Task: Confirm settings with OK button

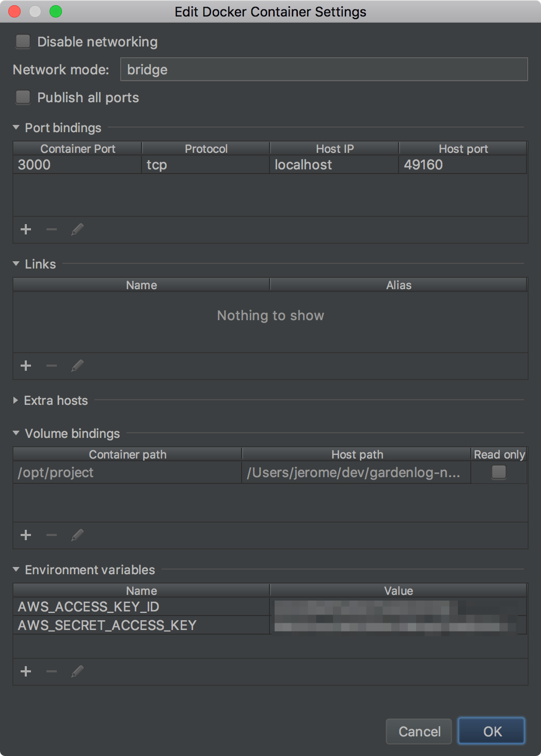Action: pos(492,731)
